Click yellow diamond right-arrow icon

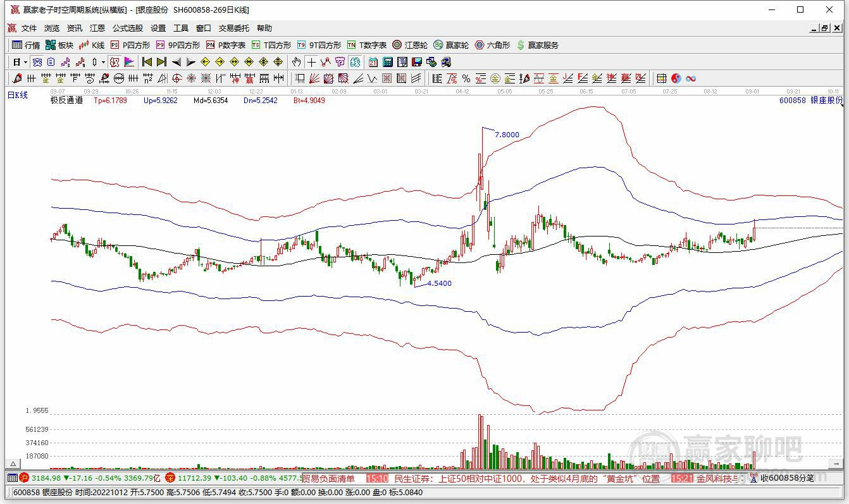coord(220,62)
